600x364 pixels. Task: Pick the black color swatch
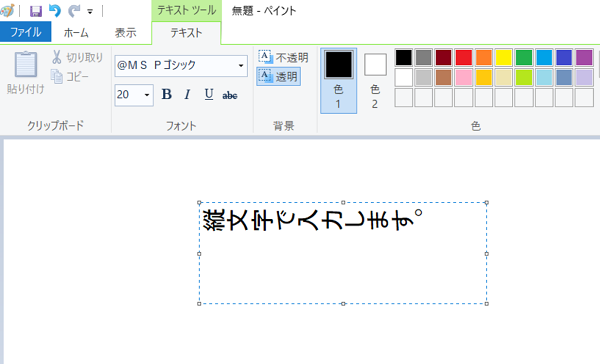point(404,57)
